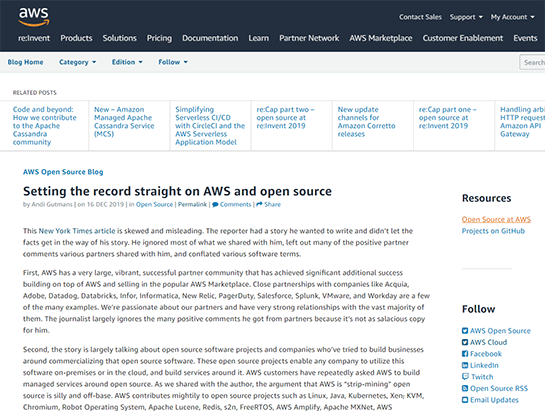The height and width of the screenshot is (411, 545).
Task: Click the post date 16 DEC 2019
Action: [x=105, y=204]
